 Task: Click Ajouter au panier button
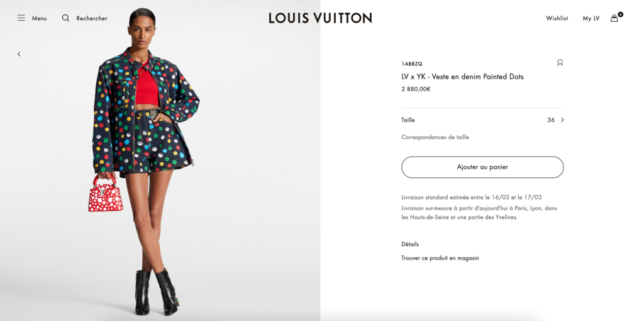pos(482,167)
